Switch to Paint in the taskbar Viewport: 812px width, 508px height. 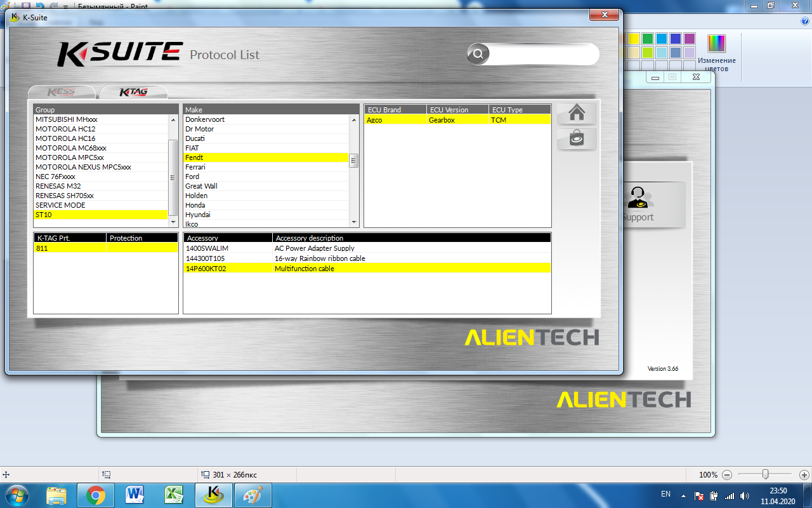click(253, 495)
